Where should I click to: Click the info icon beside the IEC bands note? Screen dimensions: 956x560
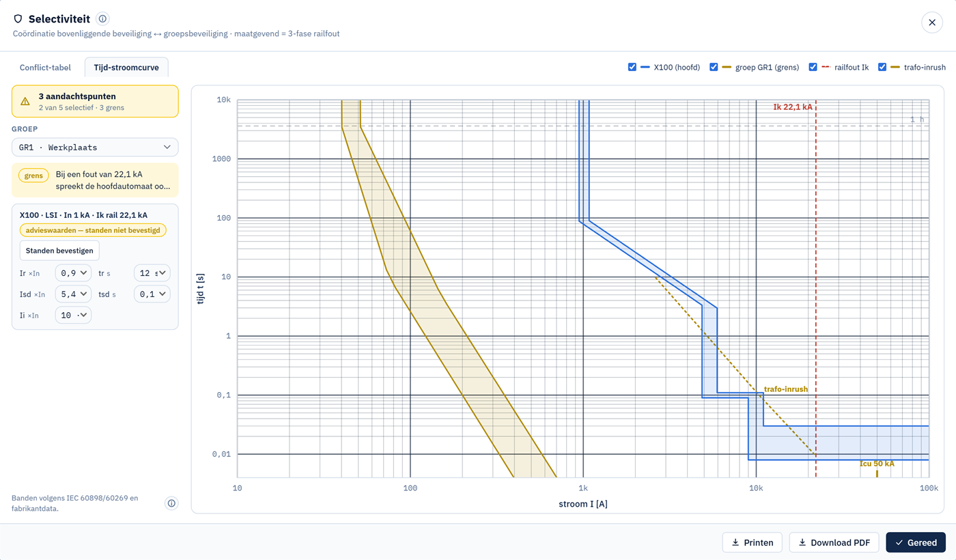point(171,503)
